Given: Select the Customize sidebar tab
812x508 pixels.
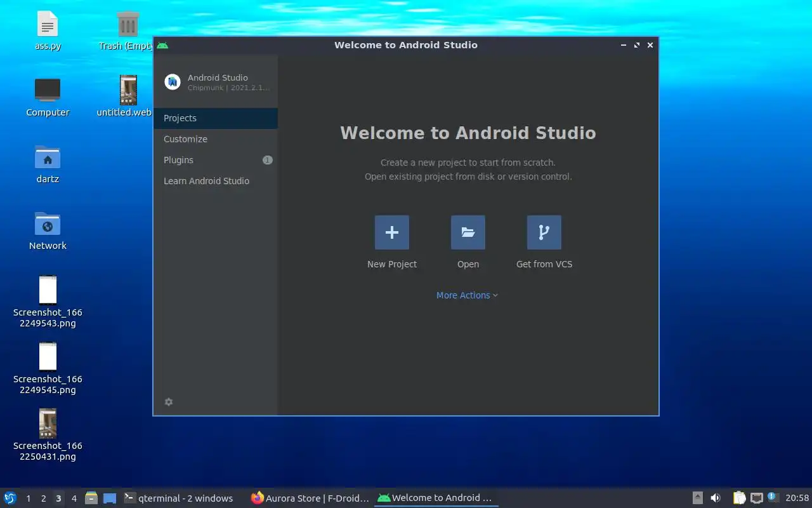Looking at the screenshot, I should [x=216, y=139].
